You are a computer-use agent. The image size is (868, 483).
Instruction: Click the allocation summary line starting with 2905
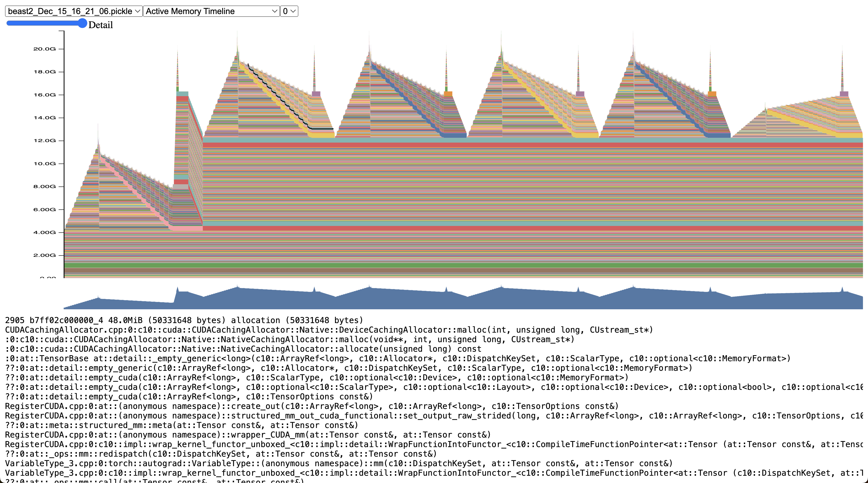184,320
